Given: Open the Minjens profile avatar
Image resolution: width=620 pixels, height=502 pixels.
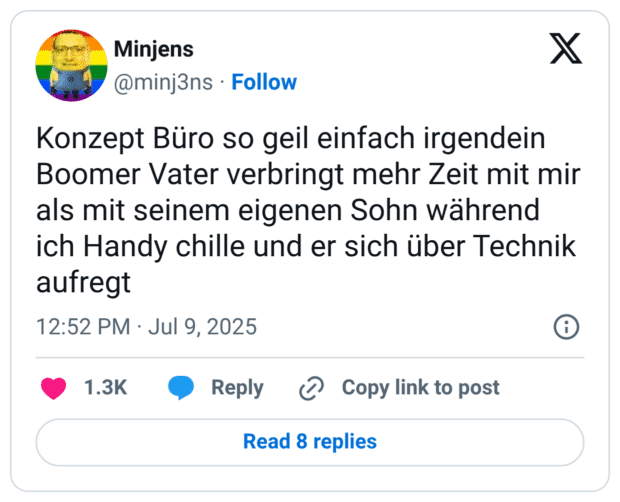Looking at the screenshot, I should 72,66.
